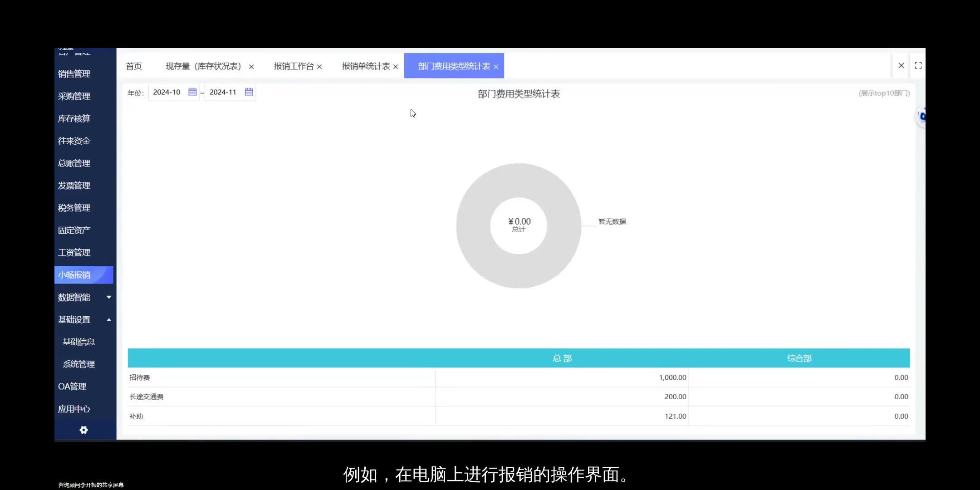Close the 报销工作台 tab
This screenshot has height=490, width=980.
point(319,66)
